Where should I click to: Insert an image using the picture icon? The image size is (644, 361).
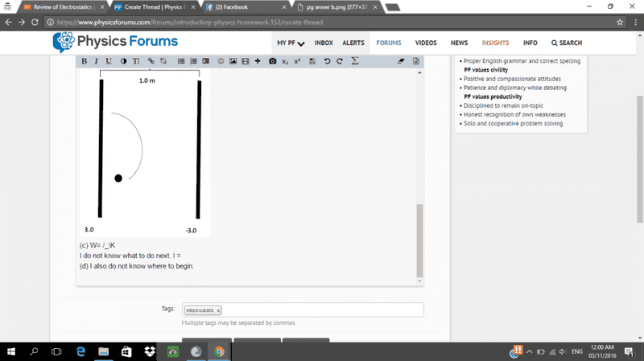(233, 61)
